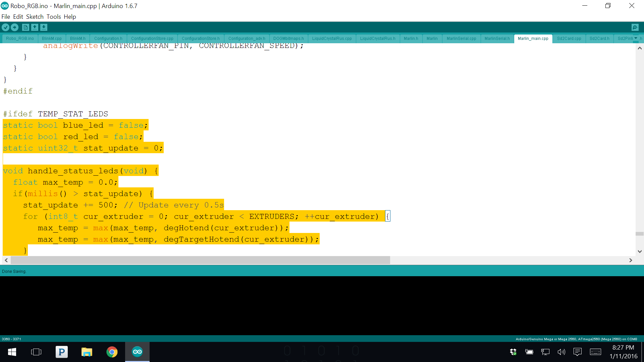Click the 'Done Saving.' status message
Viewport: 644px width, 362px height.
[x=14, y=271]
